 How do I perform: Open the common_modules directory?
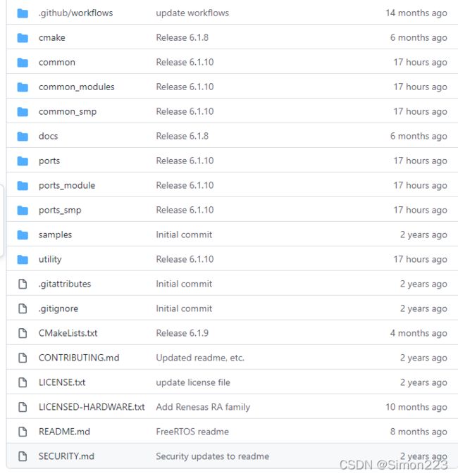pyautogui.click(x=77, y=87)
